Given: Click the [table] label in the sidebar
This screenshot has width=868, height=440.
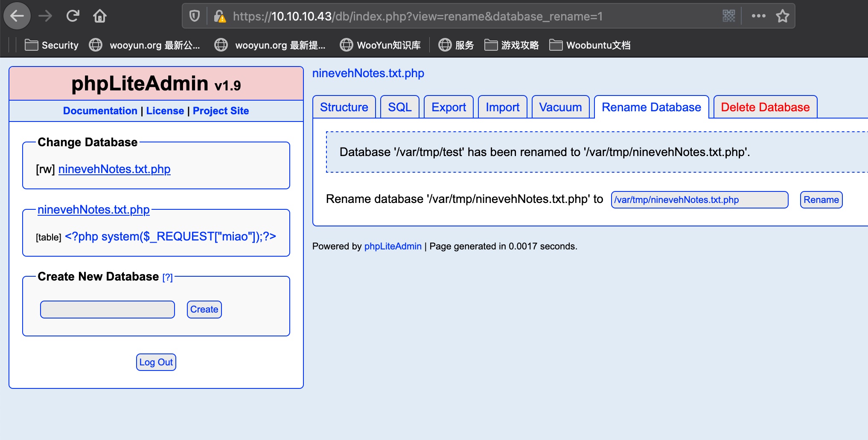Looking at the screenshot, I should 49,237.
